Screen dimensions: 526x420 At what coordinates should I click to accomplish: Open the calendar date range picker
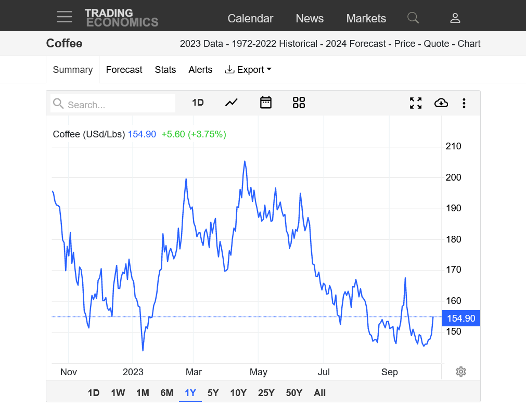[x=266, y=103]
